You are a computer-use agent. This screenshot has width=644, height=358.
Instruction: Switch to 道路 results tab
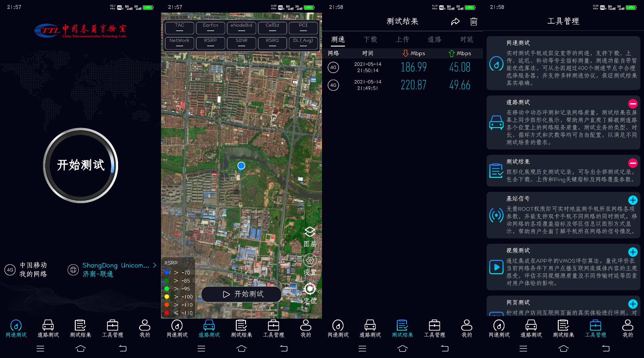[435, 39]
